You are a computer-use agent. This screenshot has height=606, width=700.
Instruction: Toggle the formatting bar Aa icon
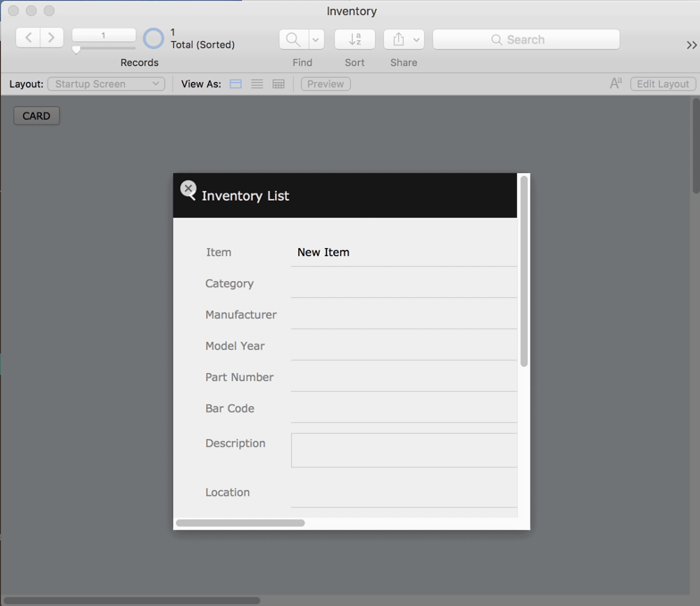point(616,84)
